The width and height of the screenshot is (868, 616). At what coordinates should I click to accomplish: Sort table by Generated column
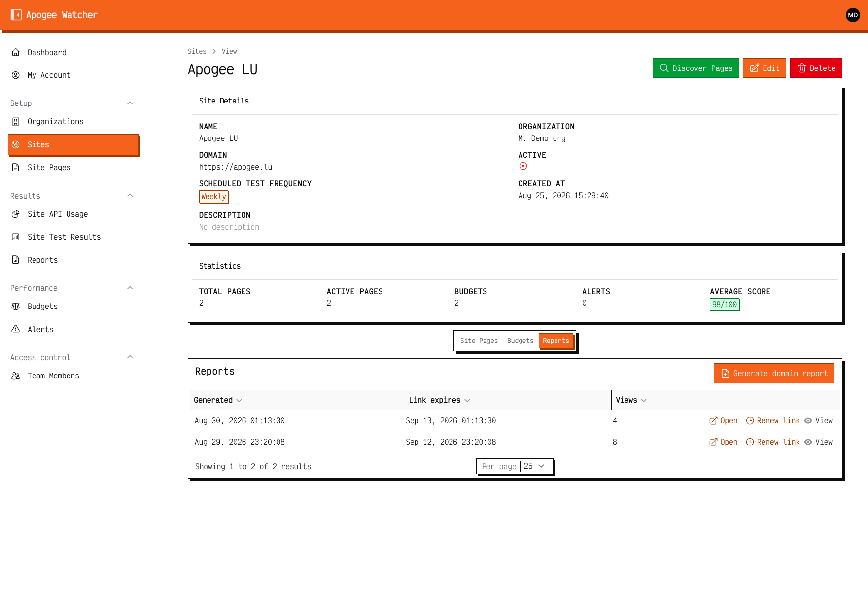[x=217, y=400]
